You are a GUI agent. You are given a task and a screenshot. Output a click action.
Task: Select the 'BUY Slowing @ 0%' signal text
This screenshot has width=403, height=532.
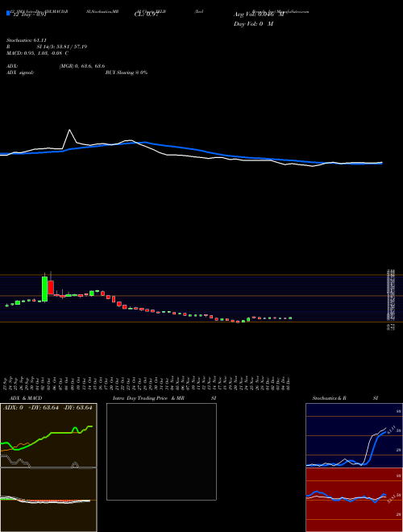[x=127, y=73]
